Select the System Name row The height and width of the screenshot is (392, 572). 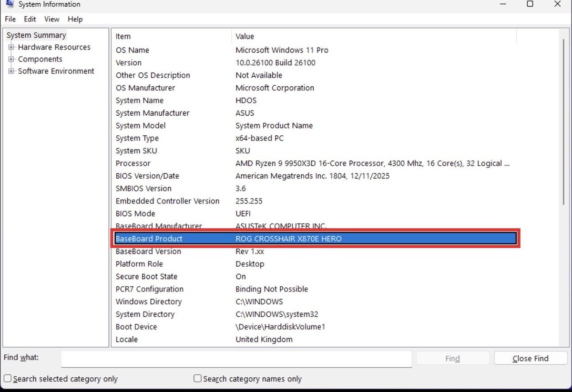coord(316,101)
